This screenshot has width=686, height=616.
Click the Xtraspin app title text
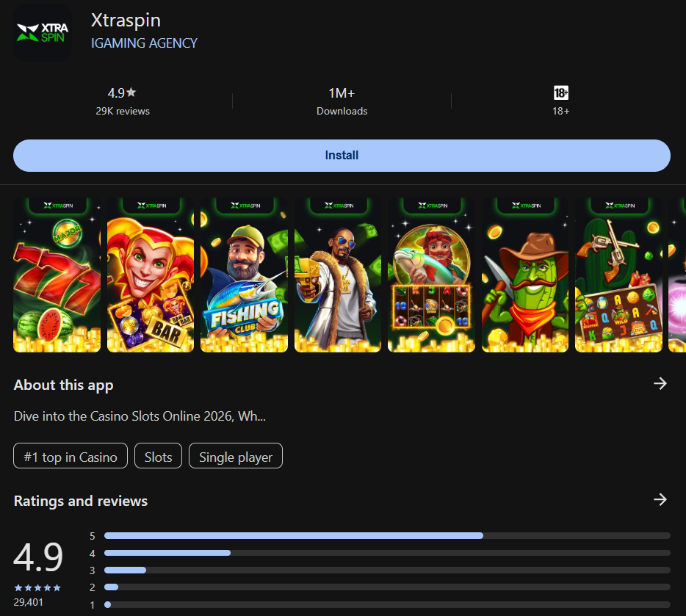[126, 20]
